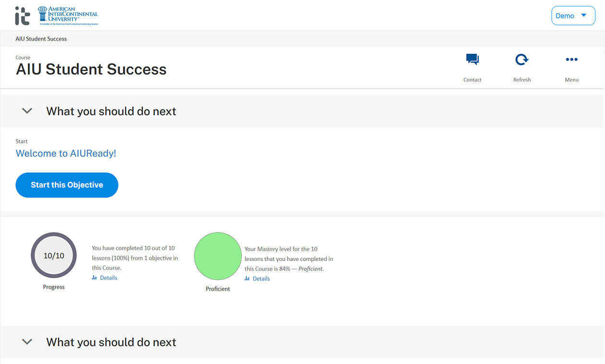Click bar chart icon beside mastery Details
This screenshot has height=364, width=605.
click(x=247, y=279)
